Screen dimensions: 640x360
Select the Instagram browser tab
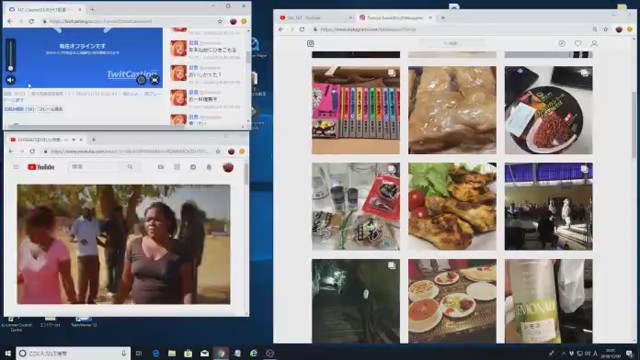pos(395,18)
